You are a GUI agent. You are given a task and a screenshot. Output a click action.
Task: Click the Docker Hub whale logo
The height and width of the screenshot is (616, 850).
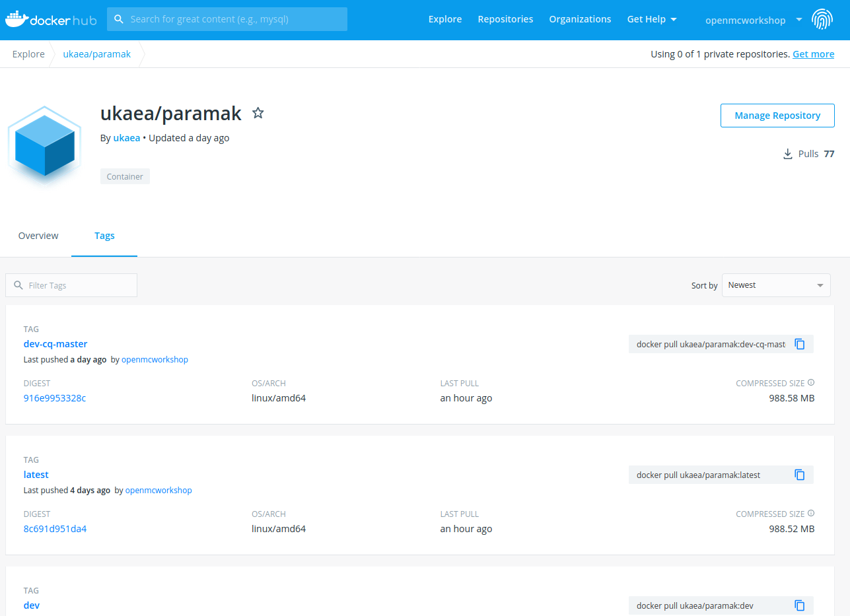coord(51,19)
